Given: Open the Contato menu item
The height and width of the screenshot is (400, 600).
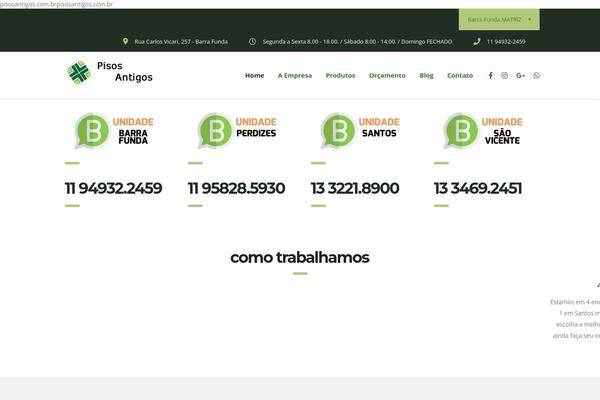Looking at the screenshot, I should (460, 75).
